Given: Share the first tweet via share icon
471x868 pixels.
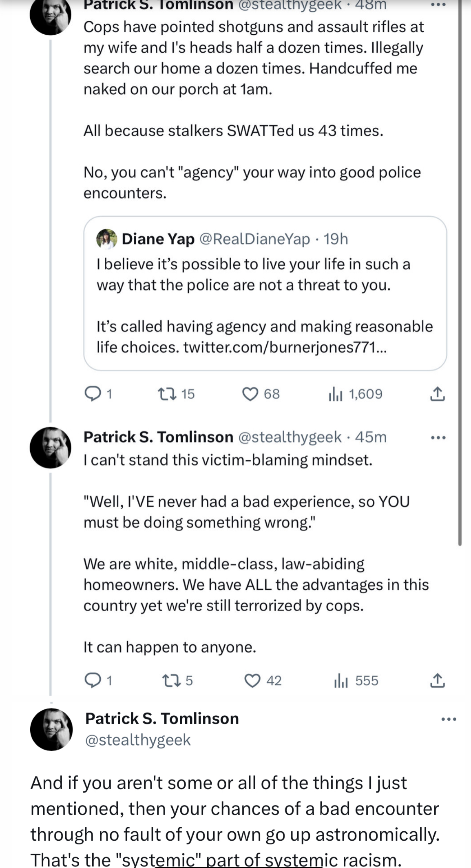Looking at the screenshot, I should pos(437,394).
